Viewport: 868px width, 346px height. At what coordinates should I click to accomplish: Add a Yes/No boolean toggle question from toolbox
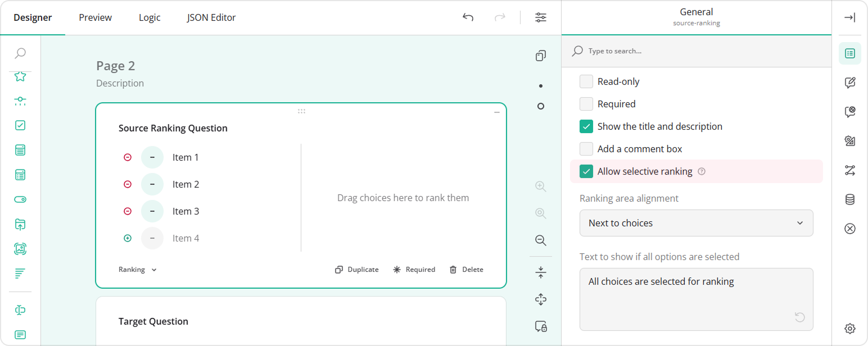(20, 199)
